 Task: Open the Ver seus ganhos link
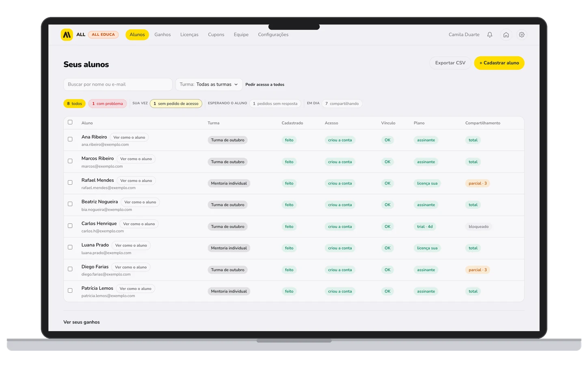82,322
